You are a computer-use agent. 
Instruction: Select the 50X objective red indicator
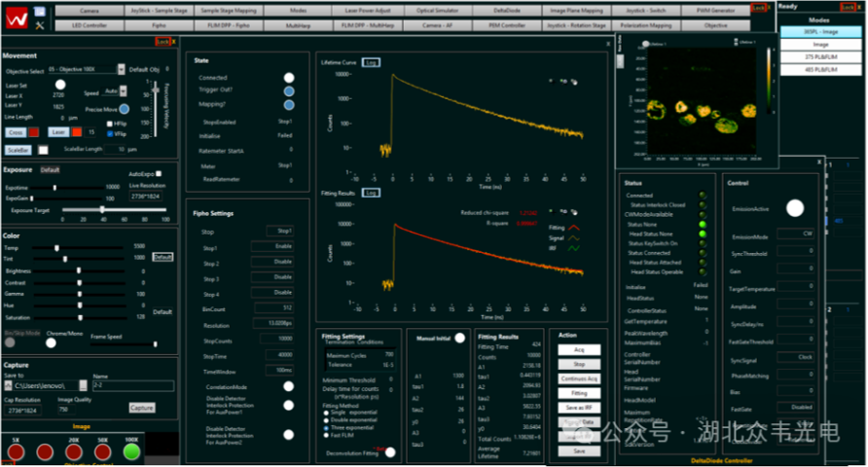coord(102,452)
